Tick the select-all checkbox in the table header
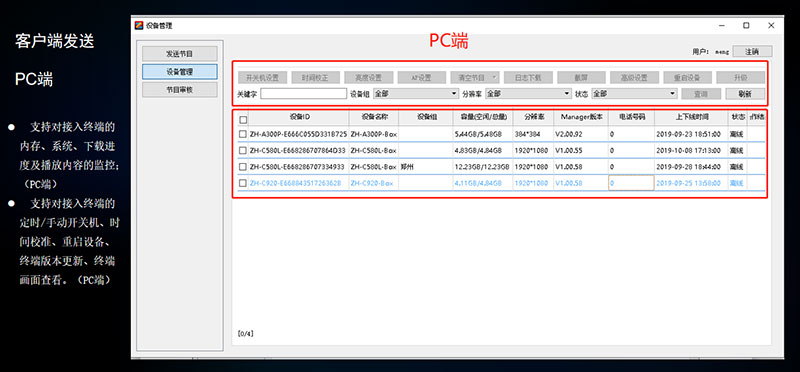The height and width of the screenshot is (372, 800). click(243, 120)
